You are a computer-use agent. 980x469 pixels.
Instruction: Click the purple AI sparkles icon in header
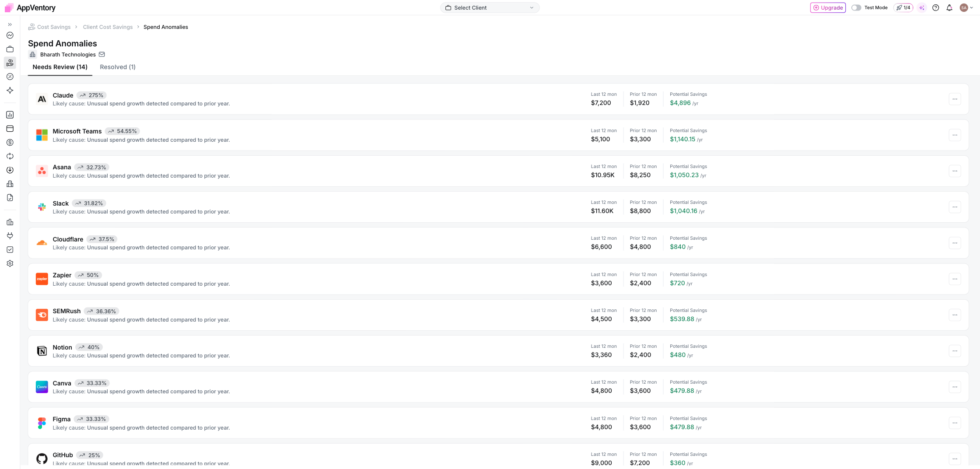click(x=922, y=8)
